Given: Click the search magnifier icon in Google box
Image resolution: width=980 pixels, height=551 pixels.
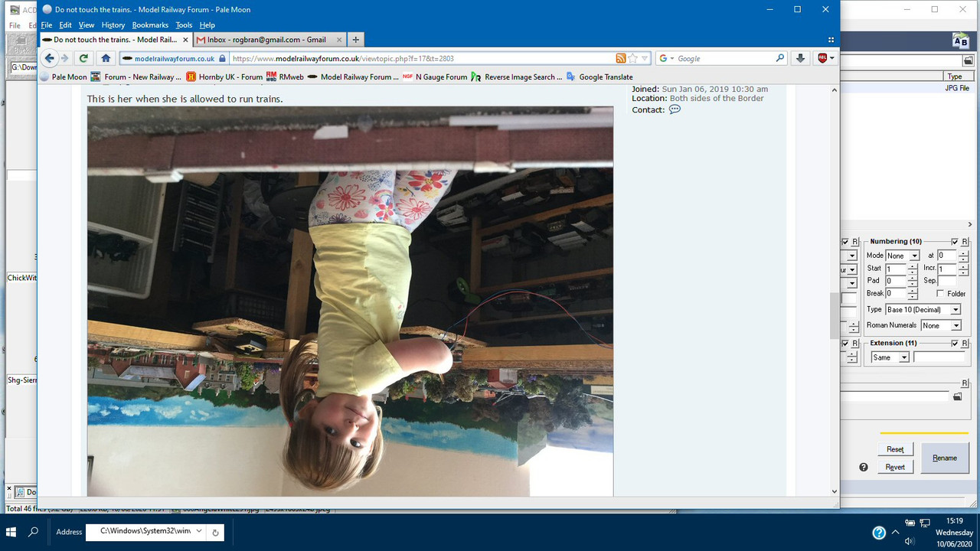Looking at the screenshot, I should tap(780, 58).
